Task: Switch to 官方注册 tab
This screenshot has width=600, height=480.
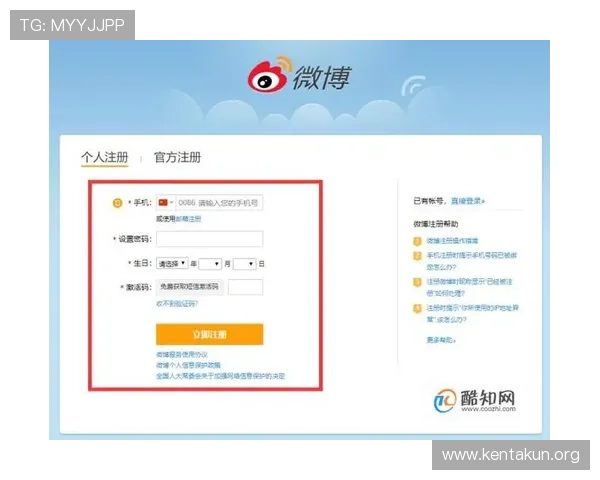Action: pyautogui.click(x=177, y=157)
